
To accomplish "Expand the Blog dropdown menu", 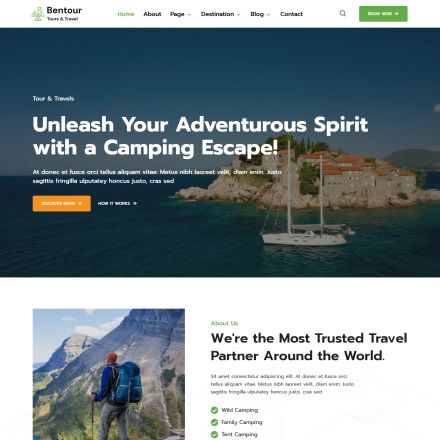I will coord(260,14).
